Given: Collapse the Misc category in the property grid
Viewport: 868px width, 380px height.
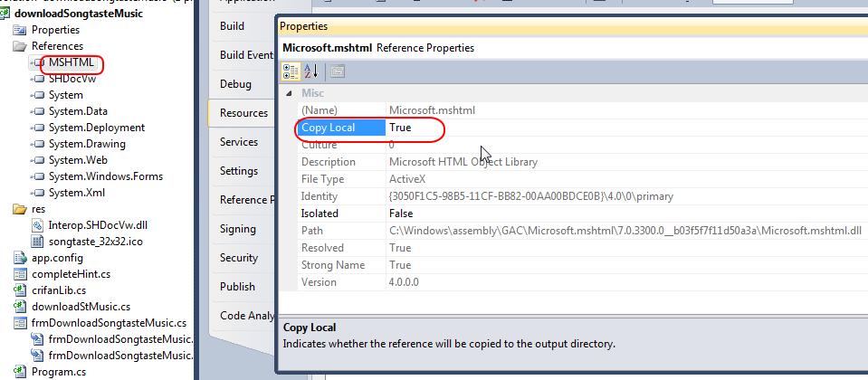Looking at the screenshot, I should (290, 93).
